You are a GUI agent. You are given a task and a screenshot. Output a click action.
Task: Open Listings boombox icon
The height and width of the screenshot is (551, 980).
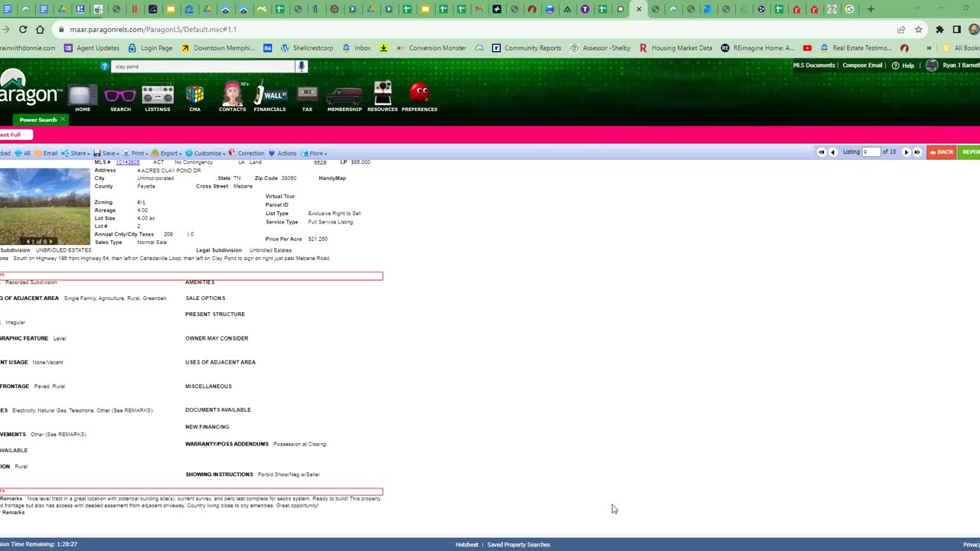coord(158,95)
